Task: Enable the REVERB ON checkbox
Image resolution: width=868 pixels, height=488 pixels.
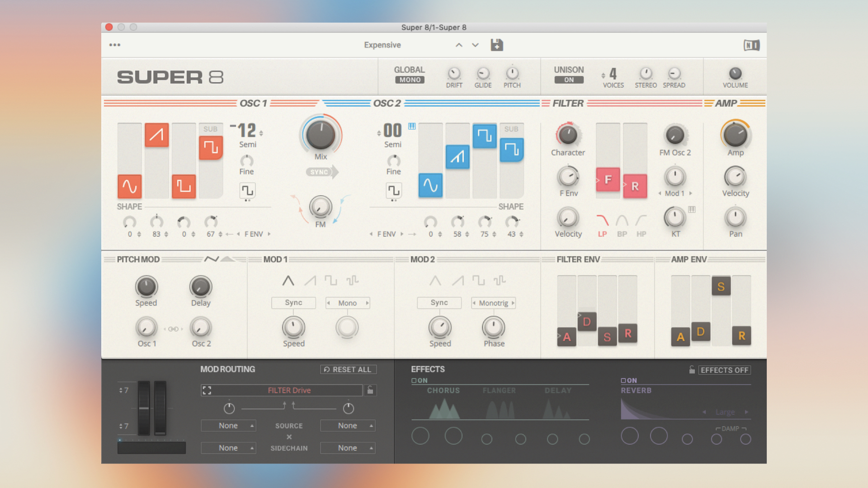Action: coord(623,380)
